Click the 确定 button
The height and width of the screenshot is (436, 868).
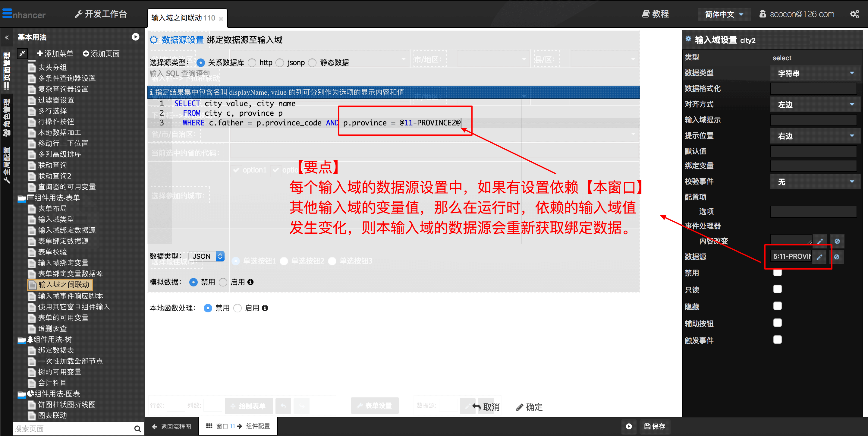(529, 407)
